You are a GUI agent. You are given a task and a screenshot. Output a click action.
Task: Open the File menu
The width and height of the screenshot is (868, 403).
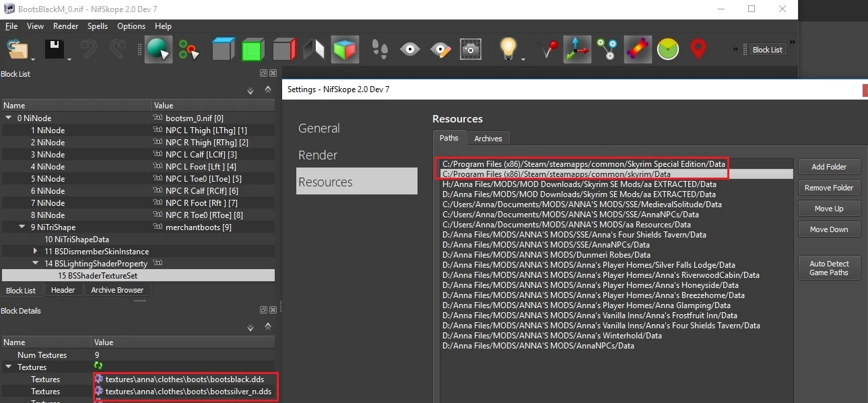(11, 26)
